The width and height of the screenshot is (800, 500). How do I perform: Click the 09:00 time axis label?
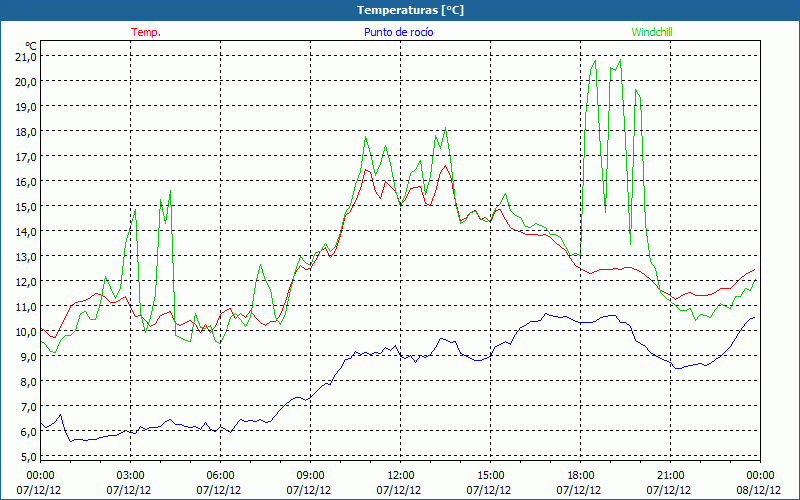point(310,476)
